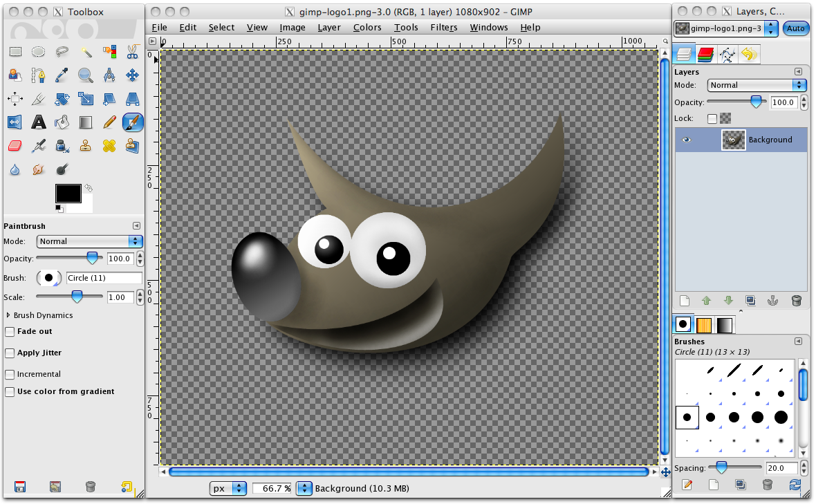Viewport: 816px width, 504px height.
Task: Pick the Fuzzy Select magic wand tool
Action: (x=86, y=52)
